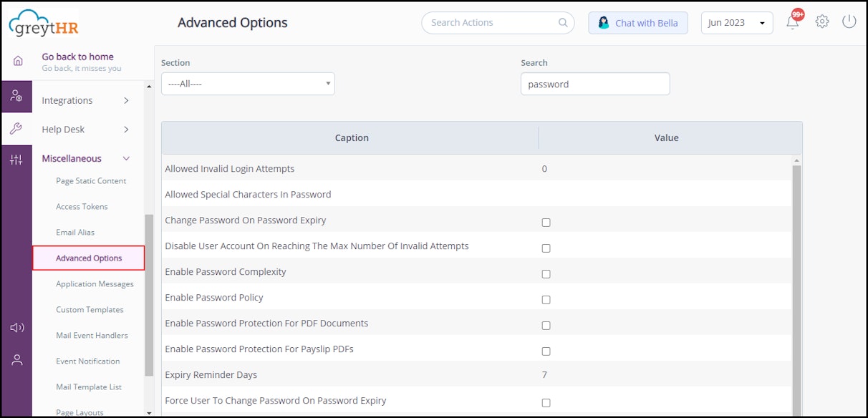Open the notifications bell icon
Viewport: 868px width, 418px height.
pyautogui.click(x=792, y=22)
